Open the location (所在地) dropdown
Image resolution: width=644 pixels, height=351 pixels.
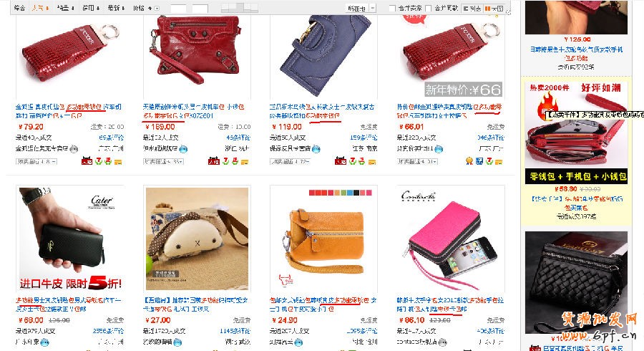(361, 8)
